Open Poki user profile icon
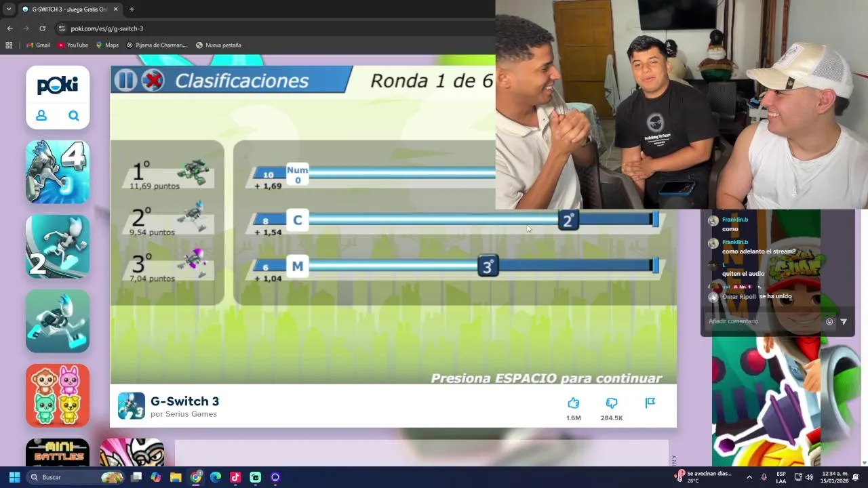 (x=41, y=116)
